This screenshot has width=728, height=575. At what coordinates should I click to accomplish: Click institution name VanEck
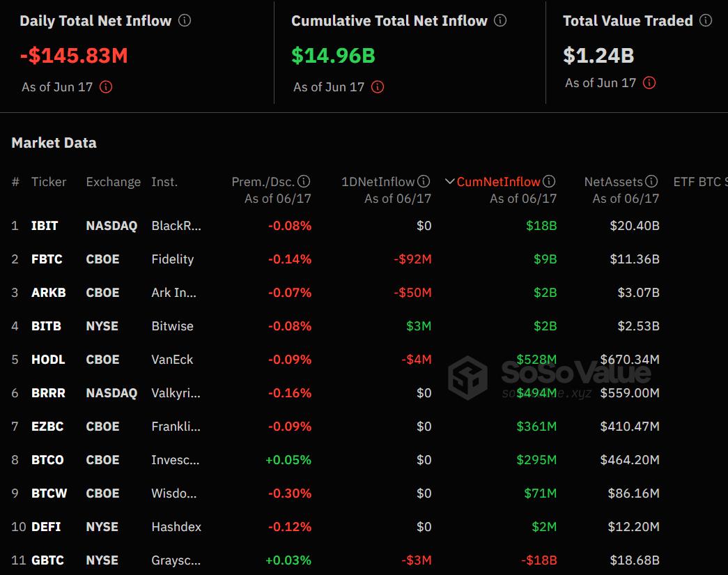point(172,360)
